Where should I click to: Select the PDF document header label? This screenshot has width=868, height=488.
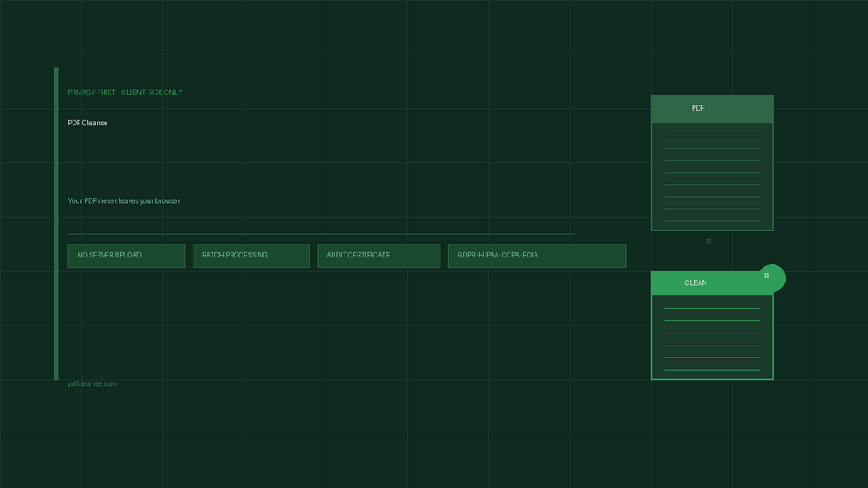point(698,108)
